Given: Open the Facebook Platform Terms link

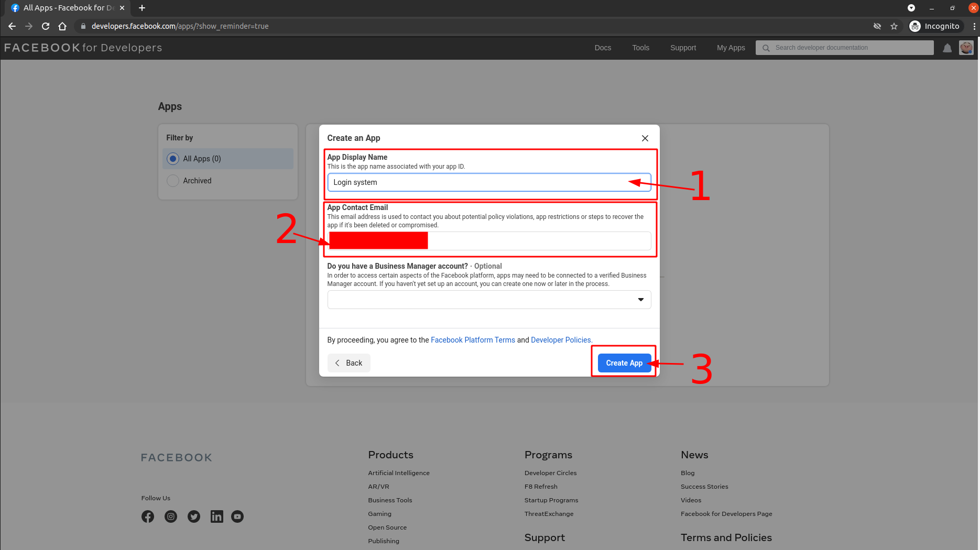Looking at the screenshot, I should pos(473,340).
